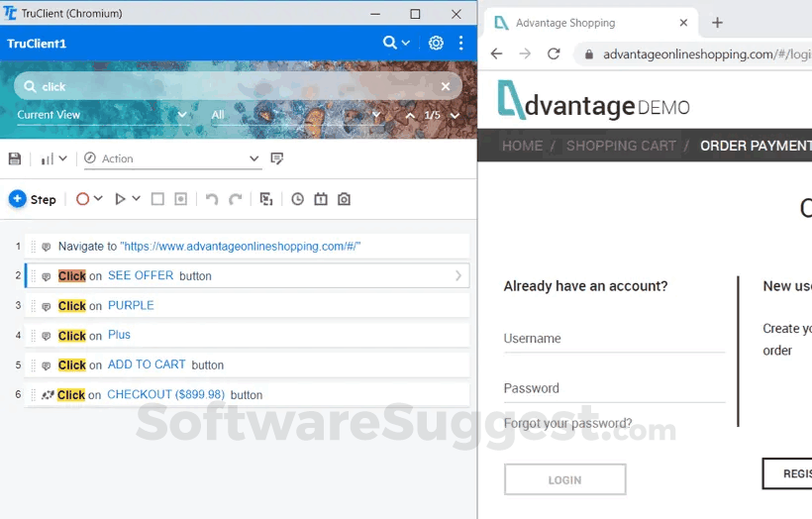Add a new Step
Image resolution: width=812 pixels, height=519 pixels.
33,199
